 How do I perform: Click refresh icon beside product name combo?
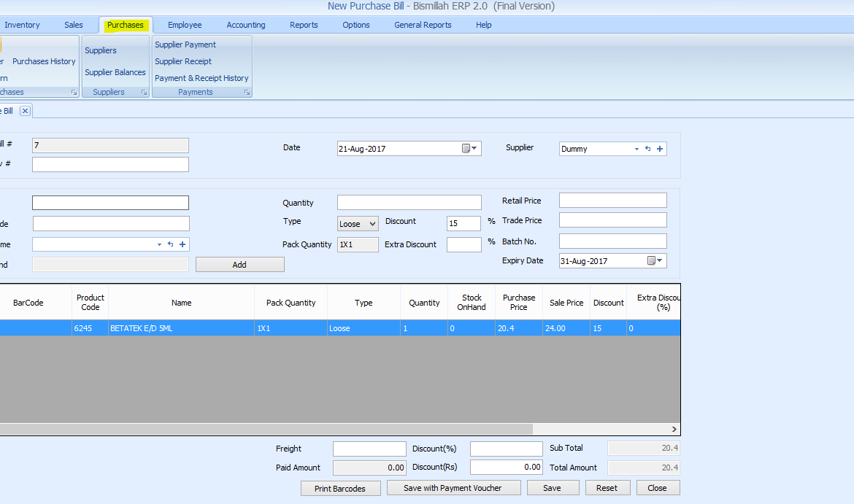point(170,244)
